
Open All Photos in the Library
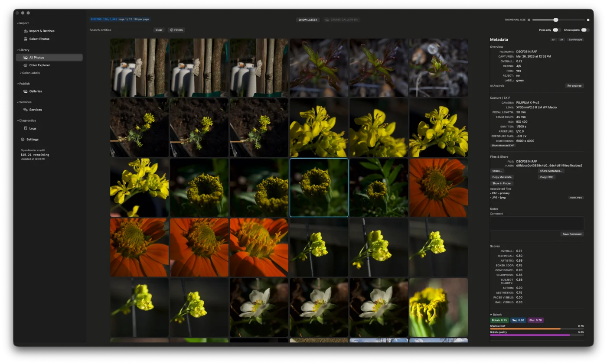point(36,57)
